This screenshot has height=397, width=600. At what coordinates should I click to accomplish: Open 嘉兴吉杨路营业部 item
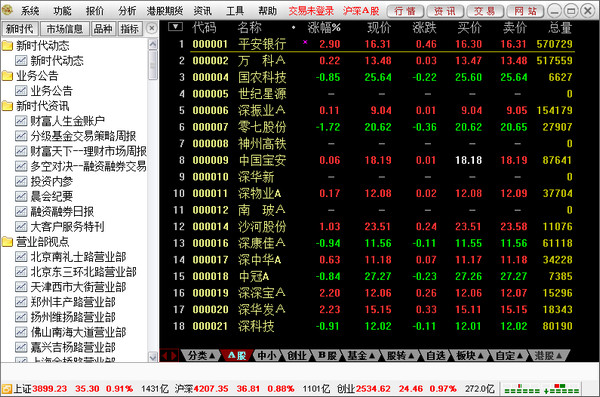pos(65,347)
